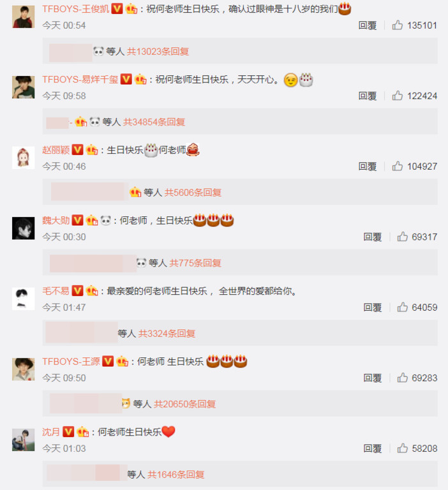The image size is (448, 490).
Task: Click thumbs-up on 赵丽颖's comment
Action: click(398, 167)
